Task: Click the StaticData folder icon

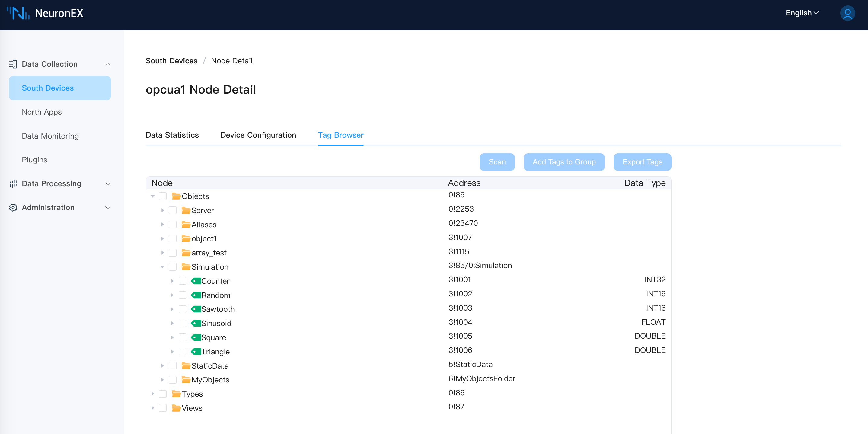Action: (x=186, y=365)
